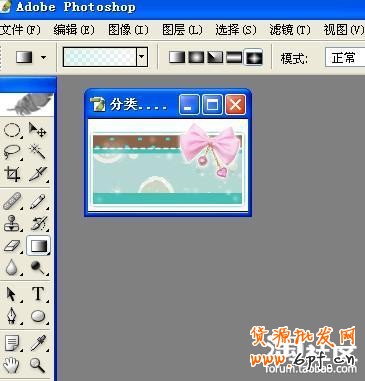This screenshot has width=365, height=381.
Task: Select the Magic Wand tool
Action: point(37,152)
